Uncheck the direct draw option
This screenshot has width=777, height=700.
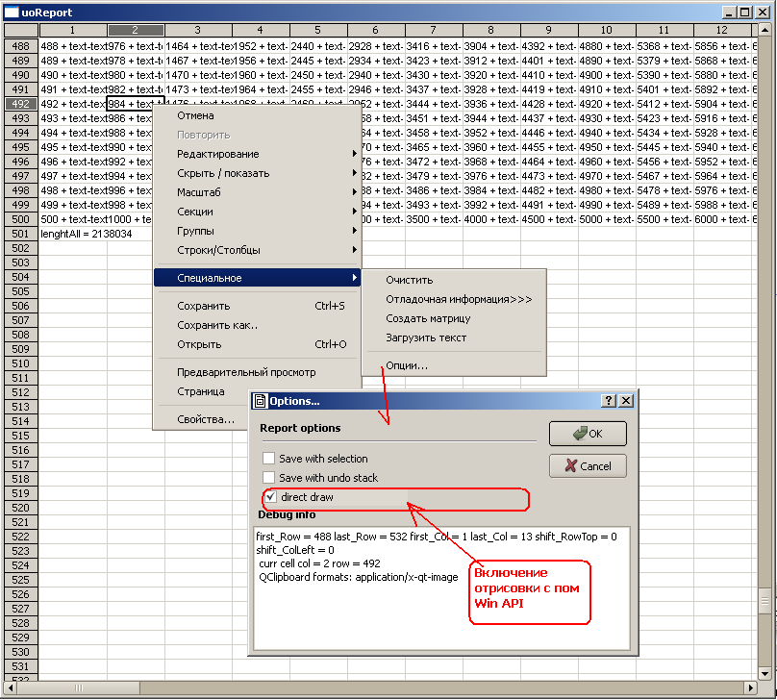(269, 497)
